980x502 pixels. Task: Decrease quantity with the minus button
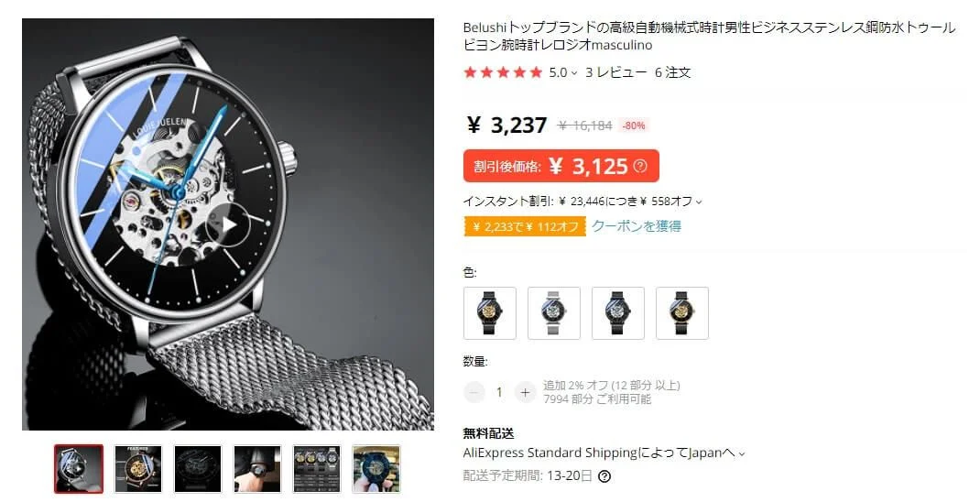click(x=474, y=392)
